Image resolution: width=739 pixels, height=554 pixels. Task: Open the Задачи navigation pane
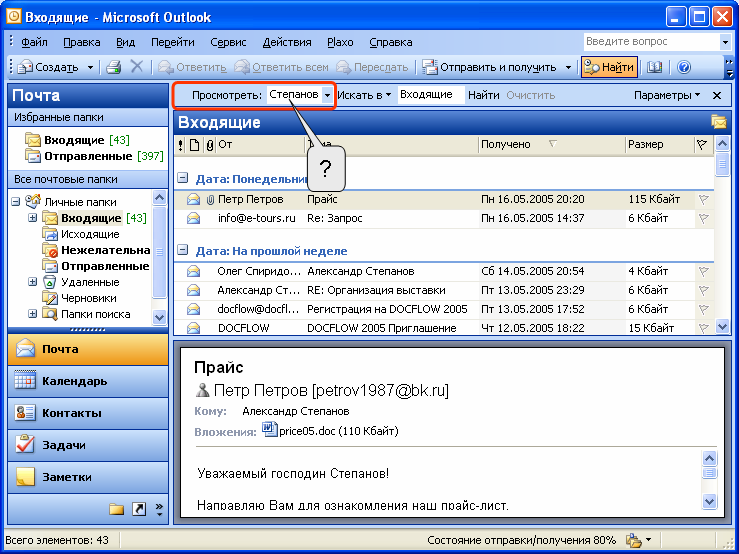(88, 445)
